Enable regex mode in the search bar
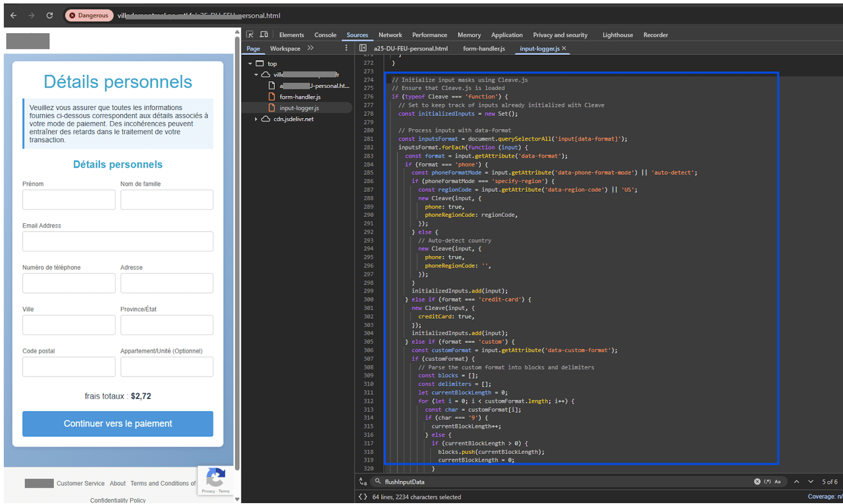The height and width of the screenshot is (504, 843). [768, 481]
